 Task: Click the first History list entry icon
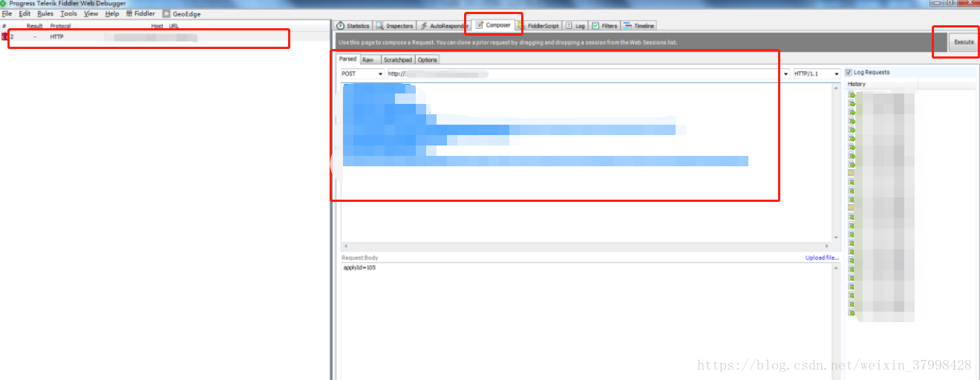click(852, 95)
